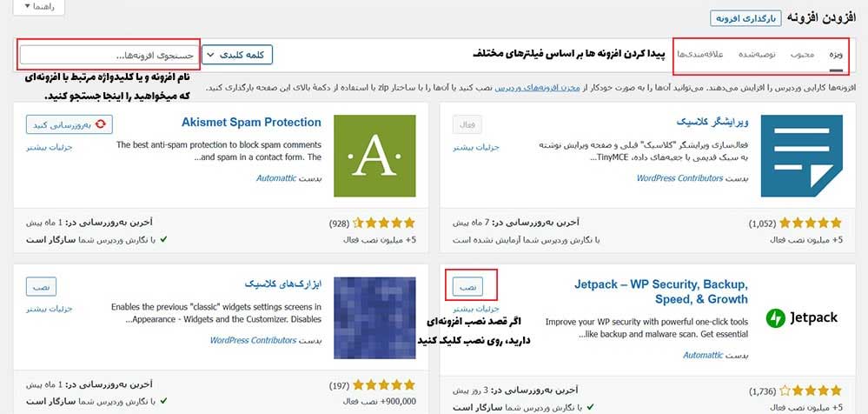Open the Akismet Spam Protection plugin icon
868x414 pixels.
coord(374,156)
